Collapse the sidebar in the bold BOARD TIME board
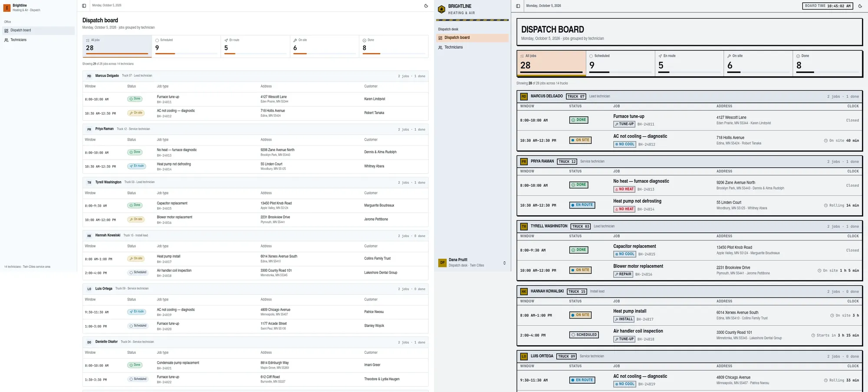868x392 pixels. (x=518, y=6)
